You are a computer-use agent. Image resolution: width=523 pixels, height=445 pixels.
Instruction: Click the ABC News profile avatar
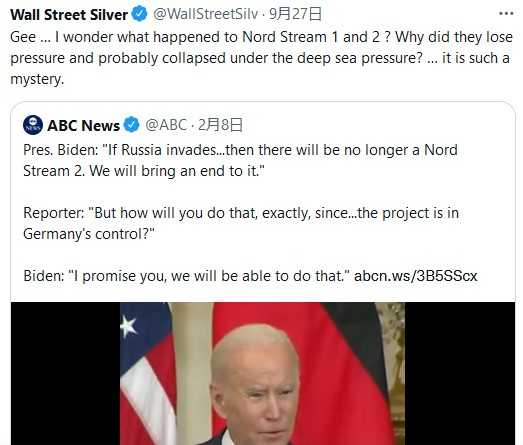tap(33, 125)
